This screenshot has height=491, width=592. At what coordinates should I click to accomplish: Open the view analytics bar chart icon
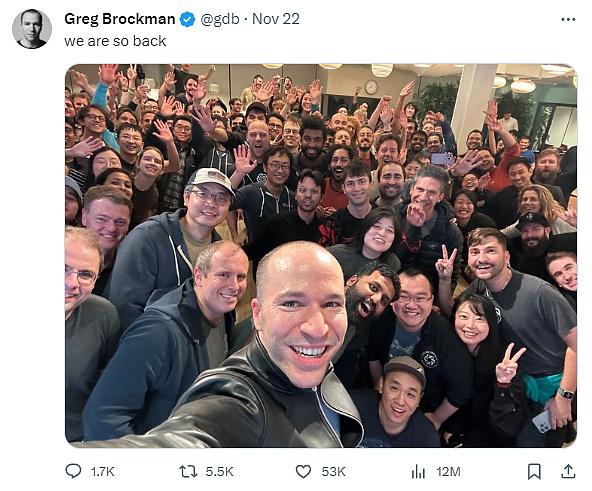pos(418,472)
